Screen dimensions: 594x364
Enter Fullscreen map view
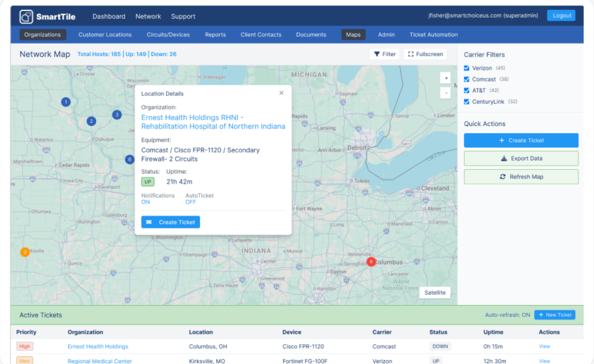pyautogui.click(x=425, y=54)
